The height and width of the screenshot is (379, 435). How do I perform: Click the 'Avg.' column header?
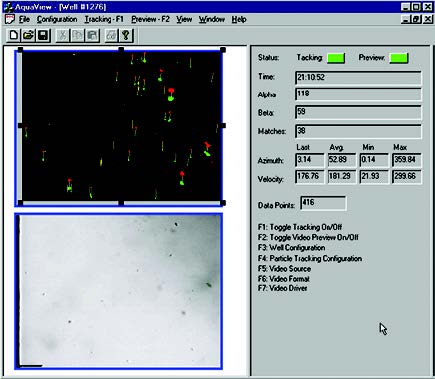(337, 147)
